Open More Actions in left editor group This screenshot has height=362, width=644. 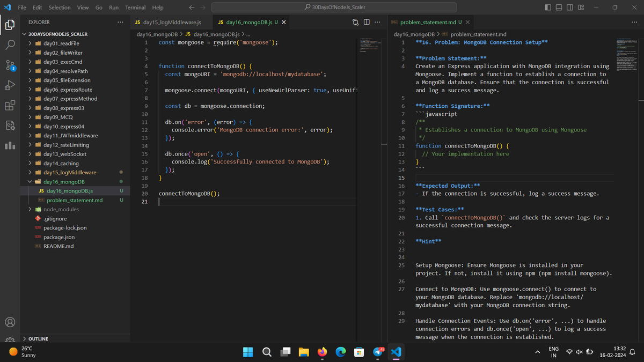378,23
